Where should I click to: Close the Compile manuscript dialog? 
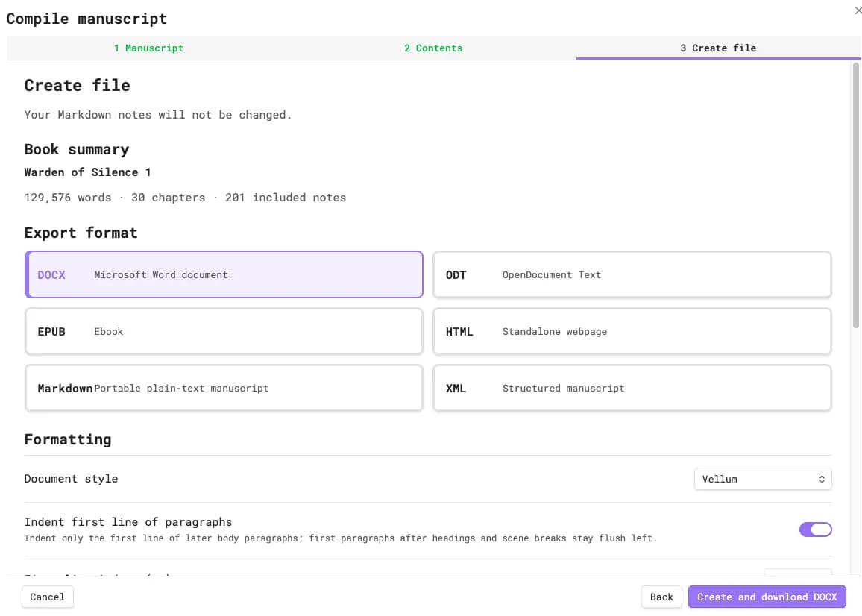(x=858, y=10)
